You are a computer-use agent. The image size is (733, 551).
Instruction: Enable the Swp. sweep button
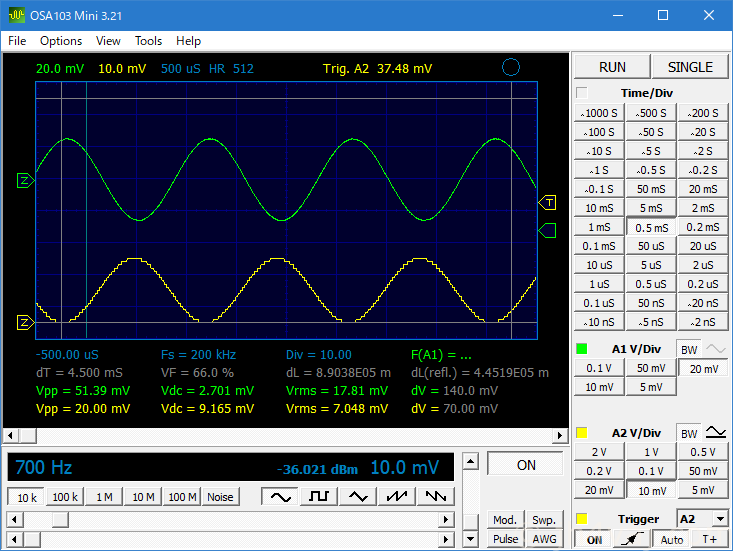pyautogui.click(x=544, y=520)
